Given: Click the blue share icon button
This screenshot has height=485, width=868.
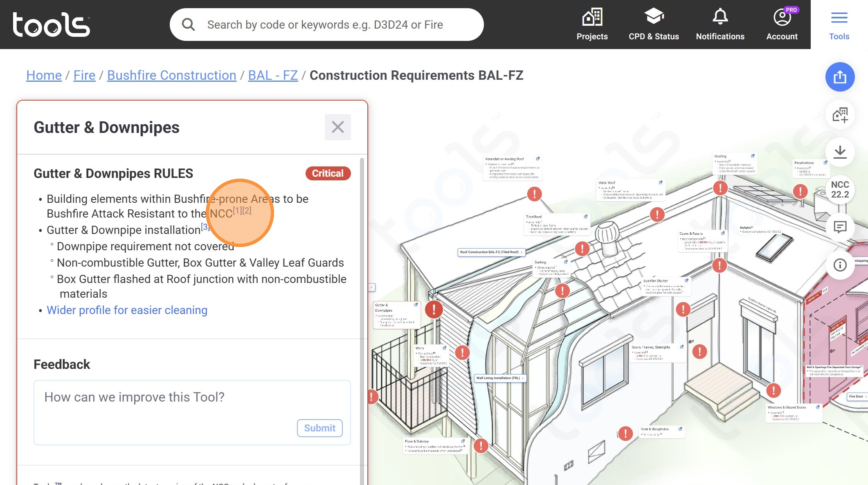Looking at the screenshot, I should [840, 77].
